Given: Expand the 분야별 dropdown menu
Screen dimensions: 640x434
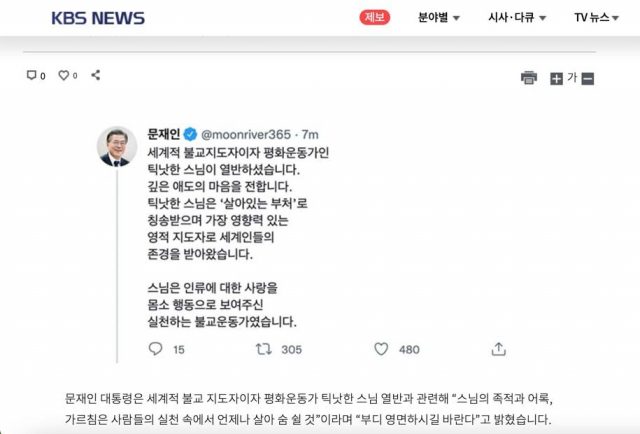Looking at the screenshot, I should pyautogui.click(x=439, y=18).
